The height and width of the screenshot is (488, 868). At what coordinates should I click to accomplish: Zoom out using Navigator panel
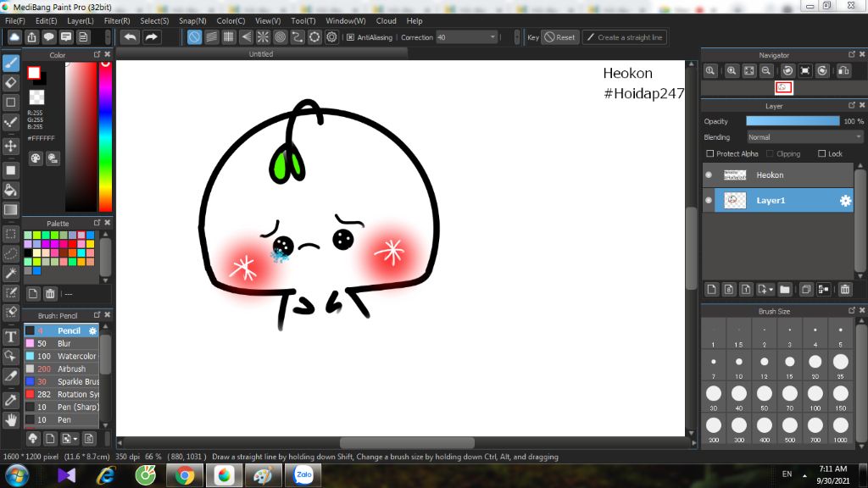click(766, 71)
